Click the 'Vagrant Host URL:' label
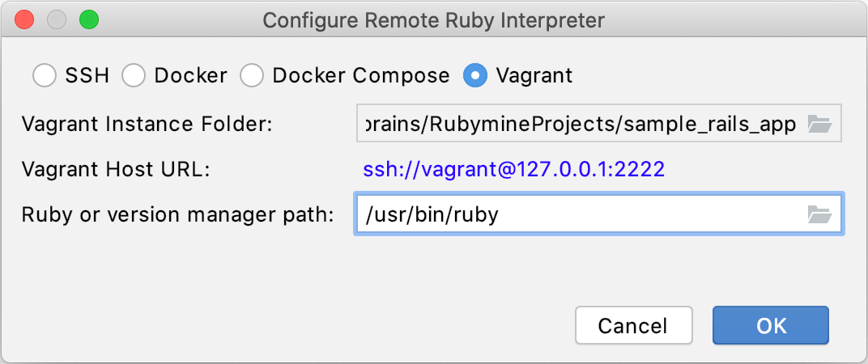Screen dimensions: 868x364 (116, 169)
